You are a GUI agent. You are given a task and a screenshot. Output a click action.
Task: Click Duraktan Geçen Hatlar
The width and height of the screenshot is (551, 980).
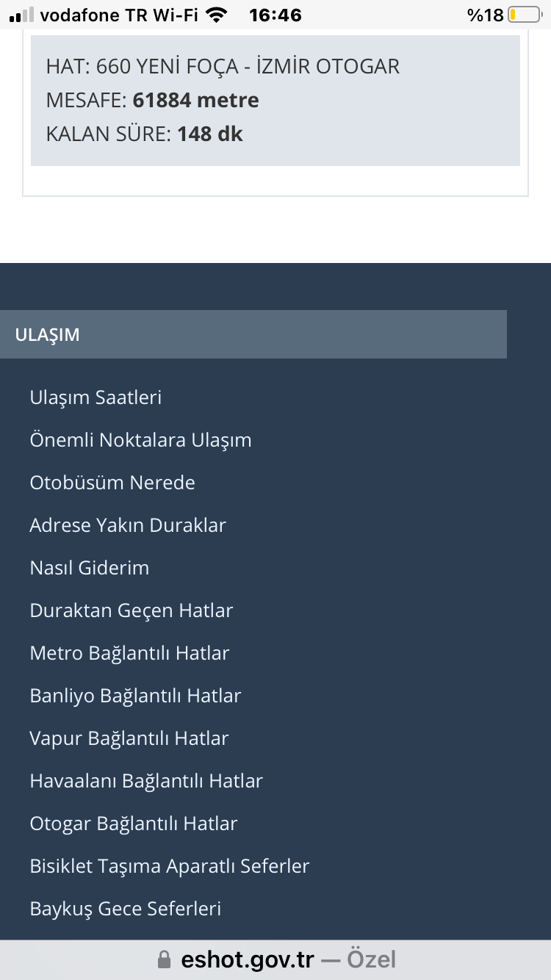[132, 610]
